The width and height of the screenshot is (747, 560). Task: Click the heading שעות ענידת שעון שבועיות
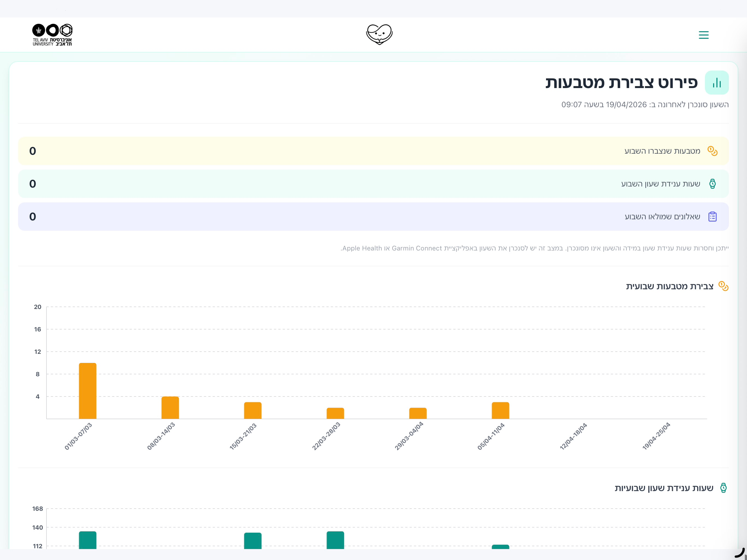tap(664, 488)
